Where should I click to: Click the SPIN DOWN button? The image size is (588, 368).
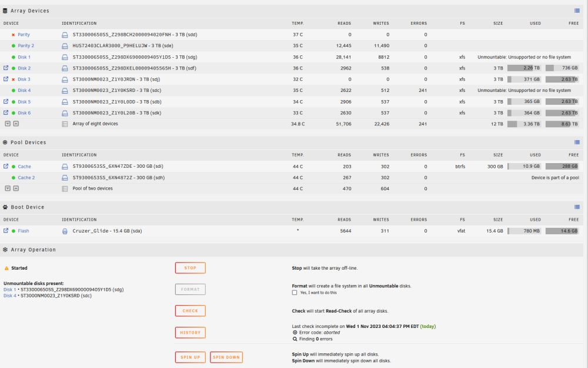pos(226,357)
